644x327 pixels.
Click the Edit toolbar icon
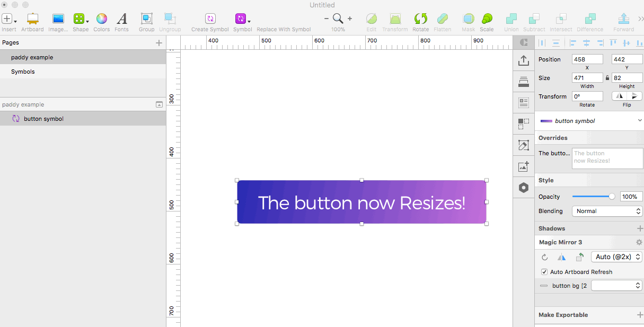pos(372,19)
